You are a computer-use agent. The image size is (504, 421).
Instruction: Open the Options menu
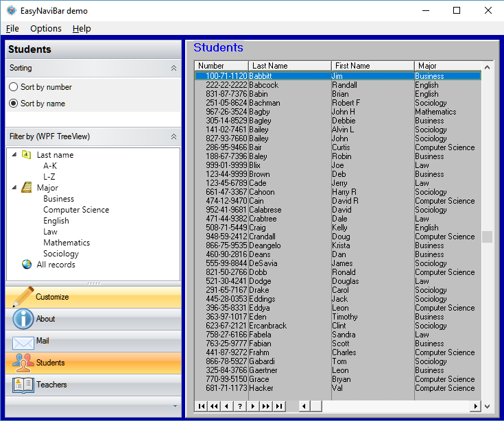point(46,28)
